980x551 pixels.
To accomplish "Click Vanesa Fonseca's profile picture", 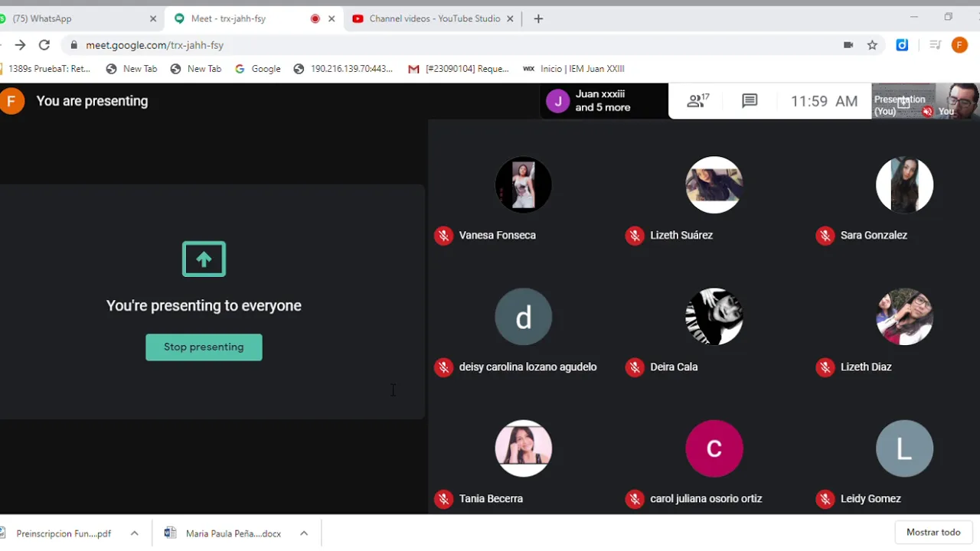I will (524, 184).
